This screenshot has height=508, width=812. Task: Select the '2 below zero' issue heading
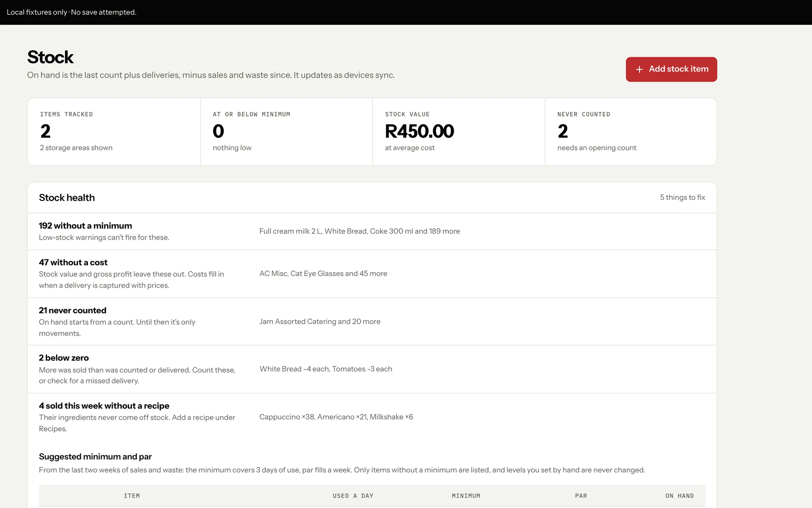tap(64, 358)
